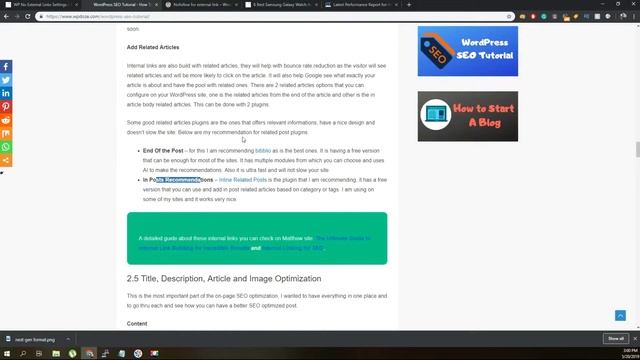Open the bibblio plugin link

[263, 151]
